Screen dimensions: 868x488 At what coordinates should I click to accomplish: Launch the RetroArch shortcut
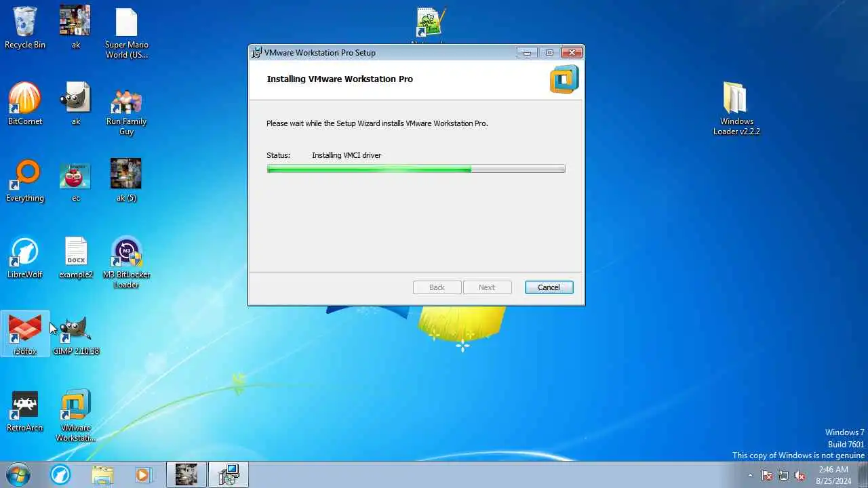coord(25,411)
